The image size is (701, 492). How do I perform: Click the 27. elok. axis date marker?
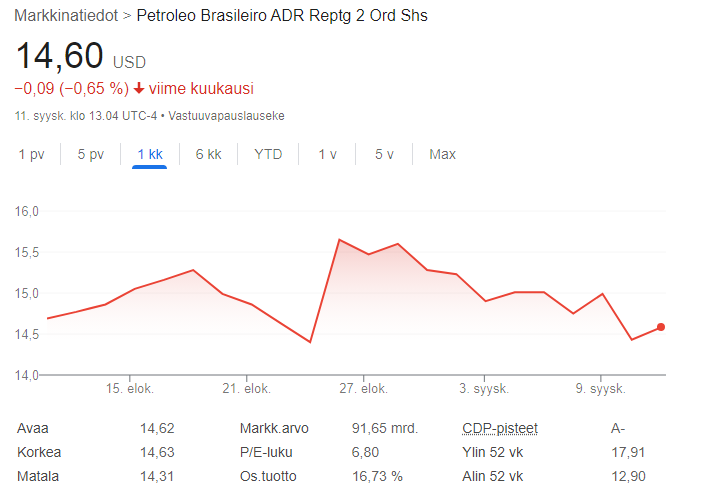point(363,388)
